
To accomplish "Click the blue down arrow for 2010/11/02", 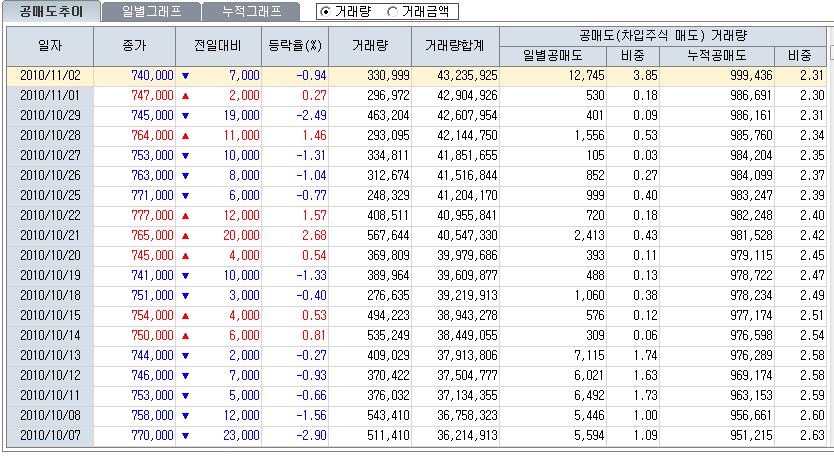I will (185, 76).
